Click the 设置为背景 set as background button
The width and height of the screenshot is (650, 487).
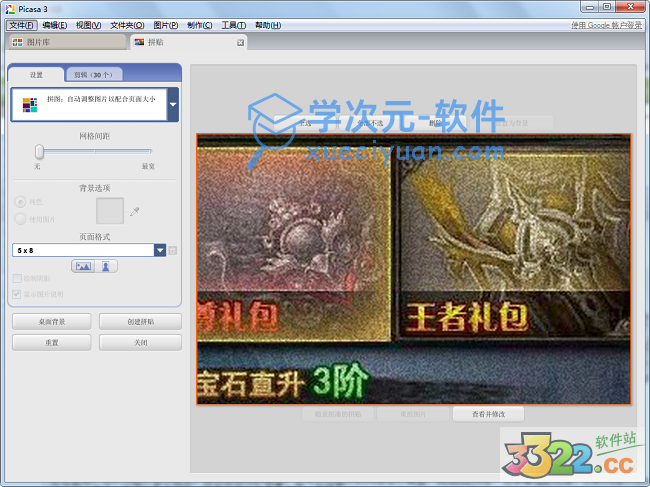(512, 123)
